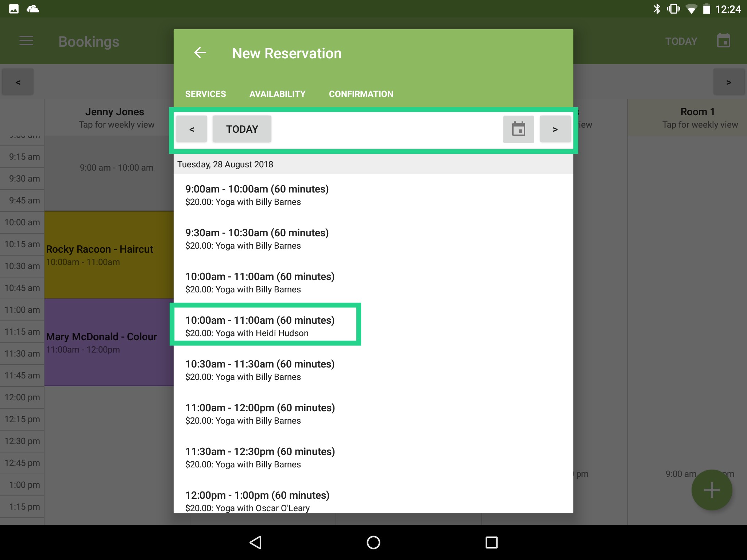The image size is (747, 560).
Task: Click the previous day arrow in the dialog
Action: (191, 129)
